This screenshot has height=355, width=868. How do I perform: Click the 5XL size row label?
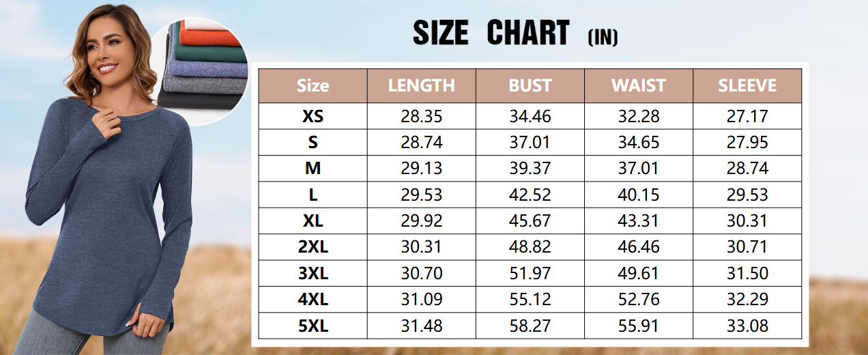coord(313,326)
